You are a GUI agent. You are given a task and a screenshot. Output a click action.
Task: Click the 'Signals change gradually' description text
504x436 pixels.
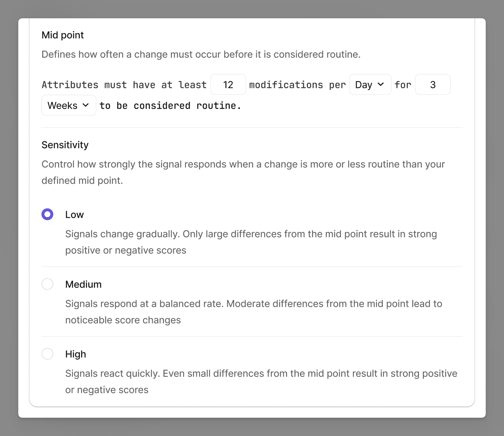coord(251,242)
